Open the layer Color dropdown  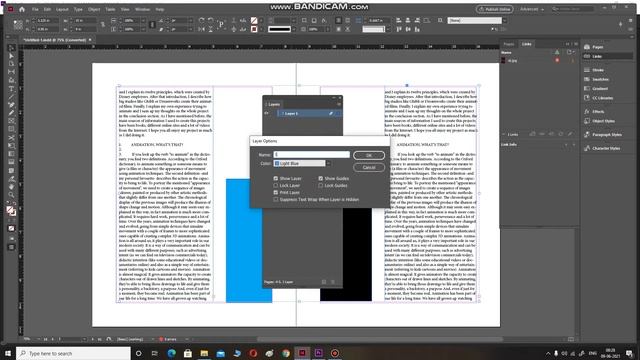(x=302, y=163)
